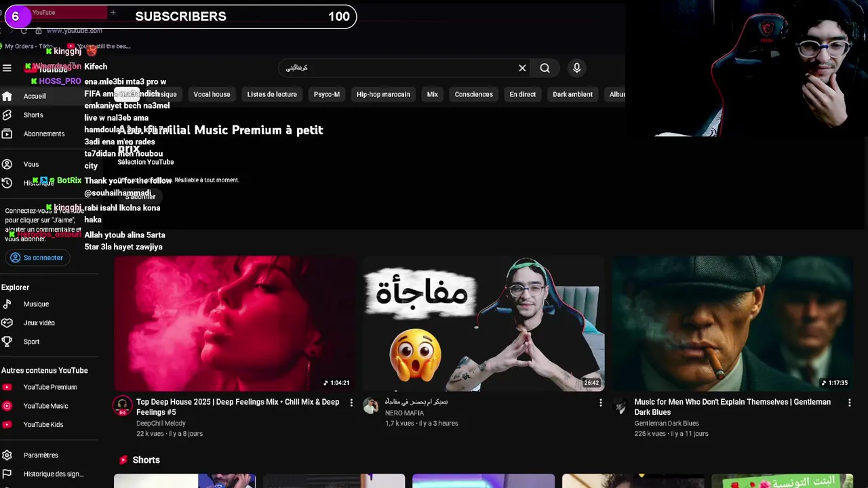Select the Mix filter chip
The width and height of the screenshot is (868, 488).
coord(433,94)
